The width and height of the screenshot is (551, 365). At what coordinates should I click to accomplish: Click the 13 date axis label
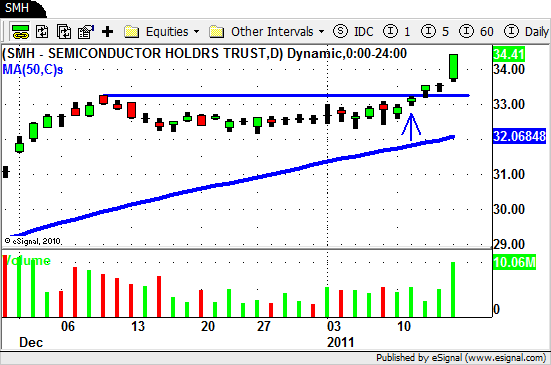[x=138, y=326]
